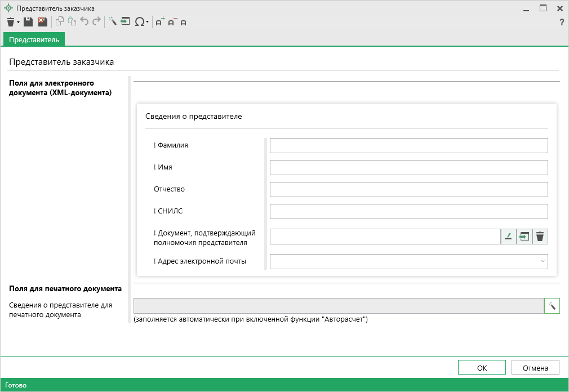
Task: Click the save floppy disk icon
Action: (28, 22)
